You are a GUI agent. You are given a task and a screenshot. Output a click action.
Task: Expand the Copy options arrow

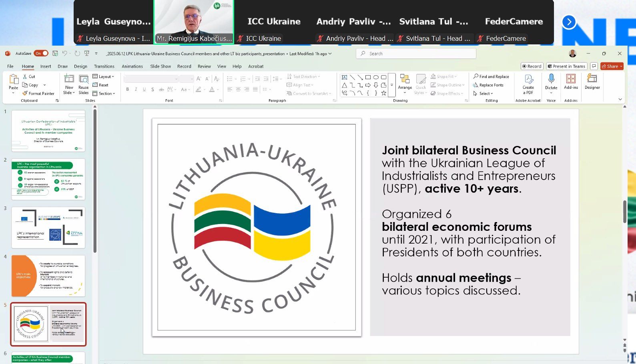(x=44, y=85)
